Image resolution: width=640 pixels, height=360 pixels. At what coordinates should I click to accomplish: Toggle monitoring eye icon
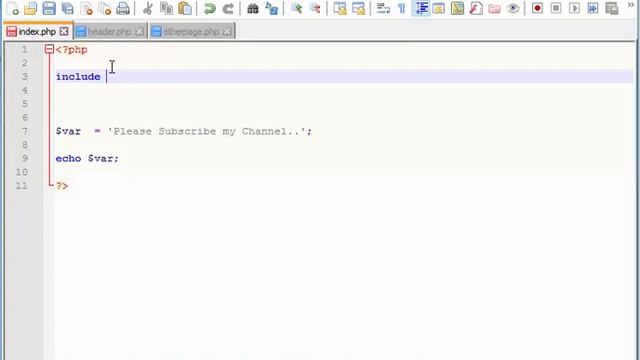point(513,8)
